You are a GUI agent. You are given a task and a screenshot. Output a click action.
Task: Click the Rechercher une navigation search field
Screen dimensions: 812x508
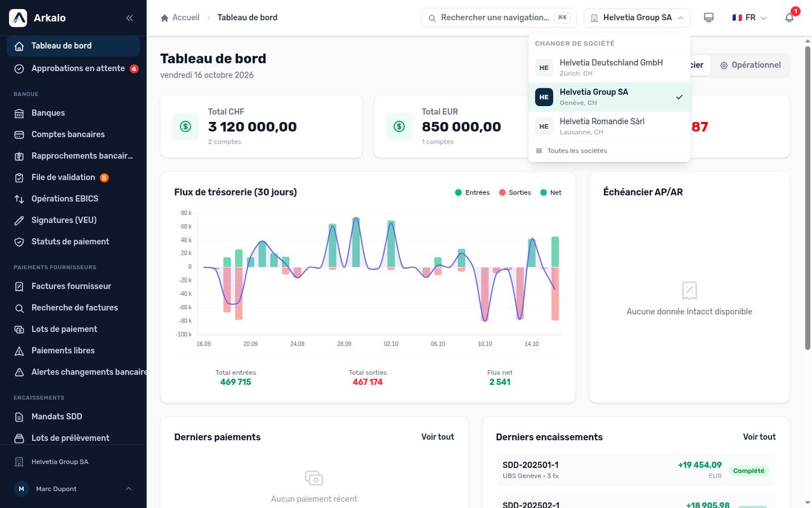[499, 18]
